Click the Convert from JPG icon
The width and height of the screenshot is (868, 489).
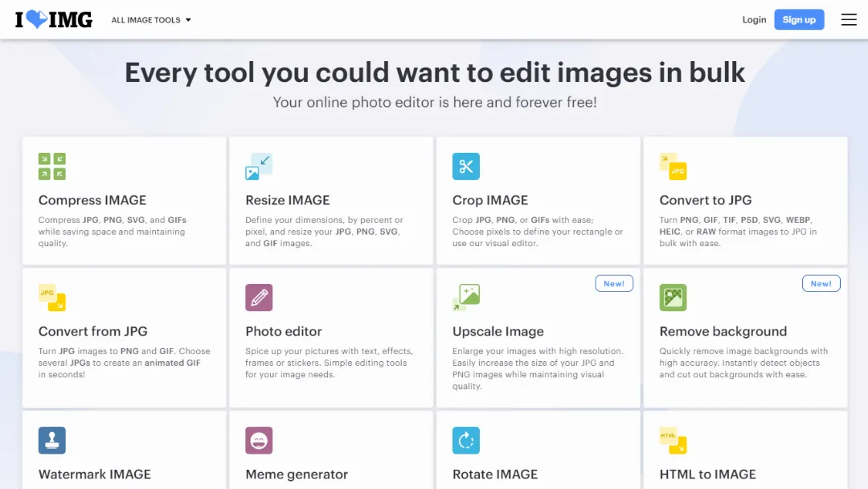(x=52, y=298)
